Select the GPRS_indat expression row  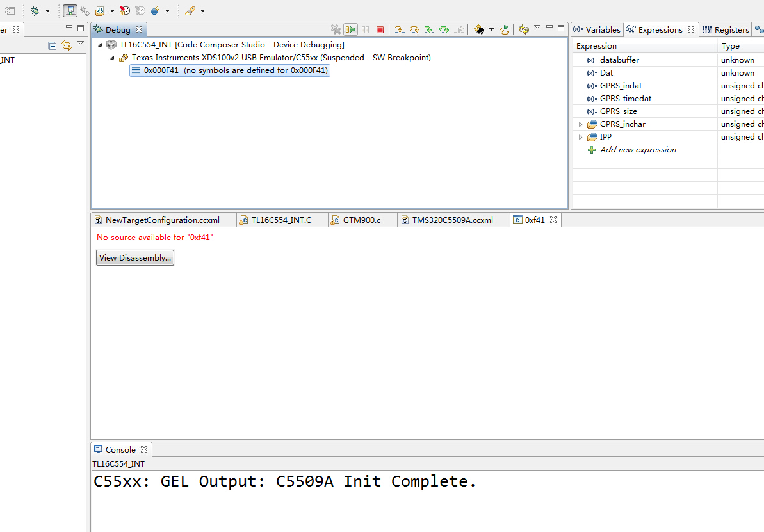tap(667, 86)
